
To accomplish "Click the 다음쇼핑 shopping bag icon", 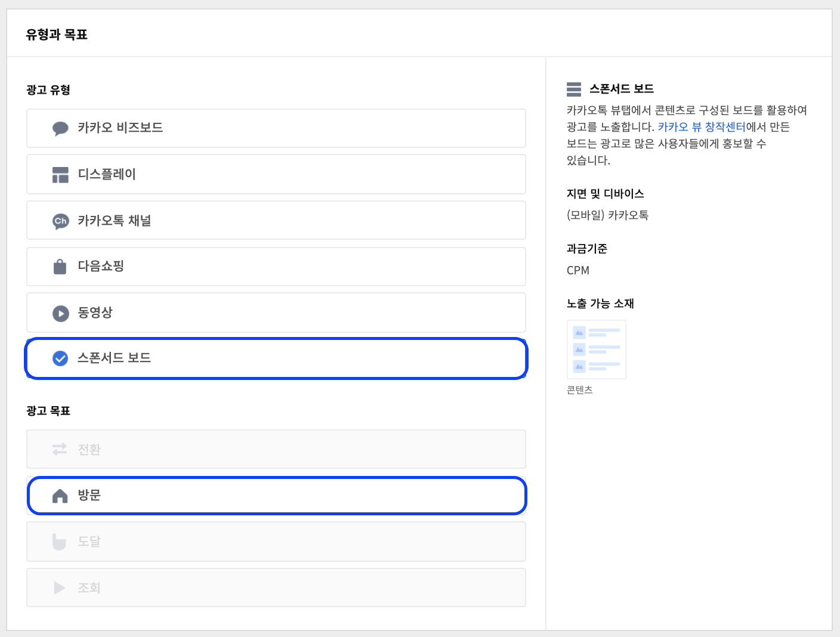I will click(60, 267).
